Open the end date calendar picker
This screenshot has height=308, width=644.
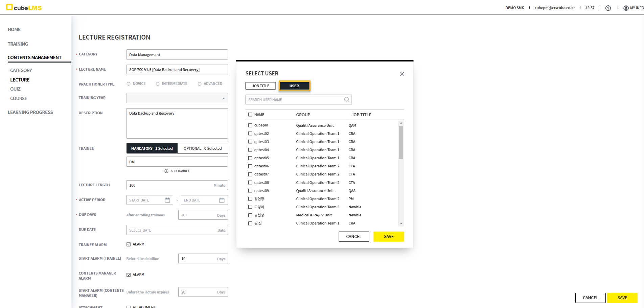pos(222,200)
